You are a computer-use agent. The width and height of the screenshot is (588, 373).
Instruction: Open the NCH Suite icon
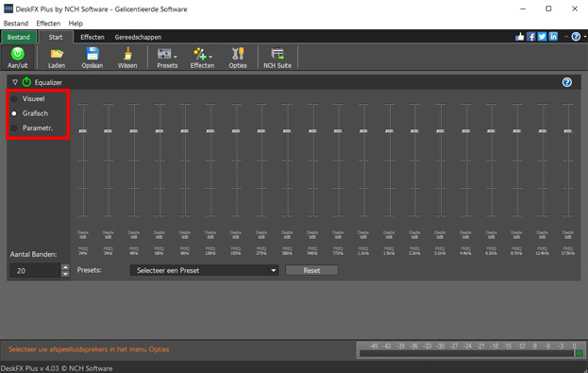(277, 54)
